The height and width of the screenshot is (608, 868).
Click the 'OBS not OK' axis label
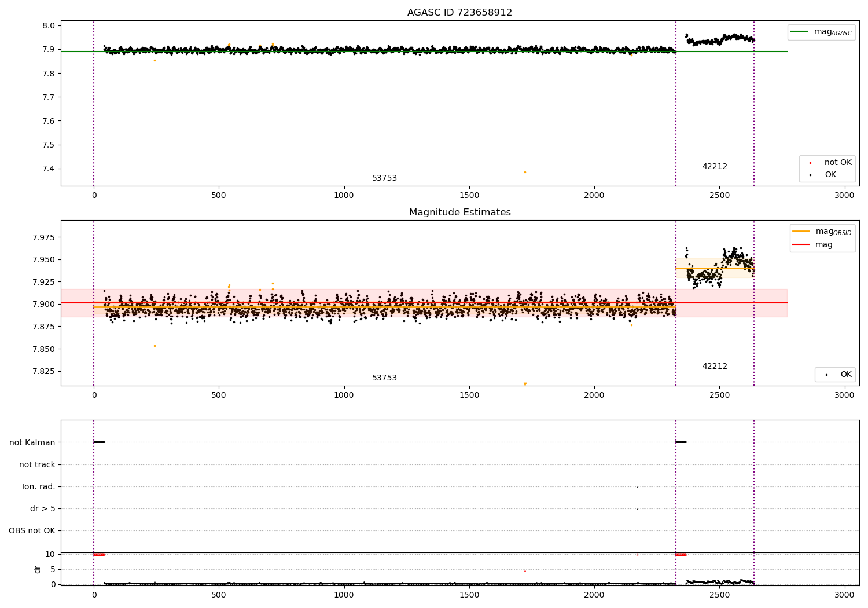[32, 530]
